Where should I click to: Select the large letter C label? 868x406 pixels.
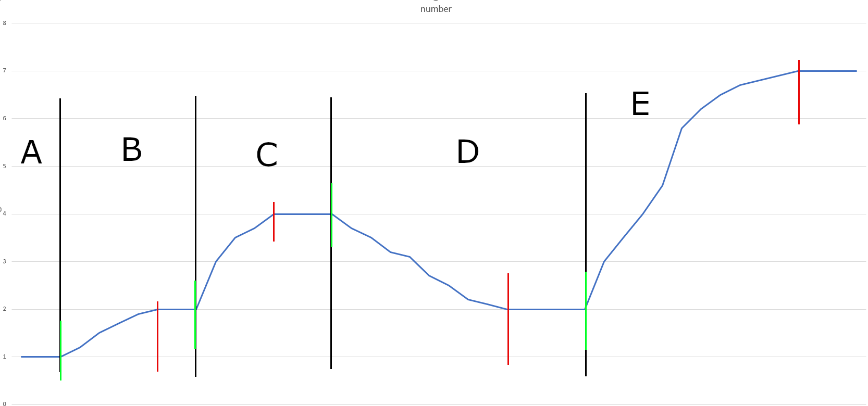coord(267,155)
